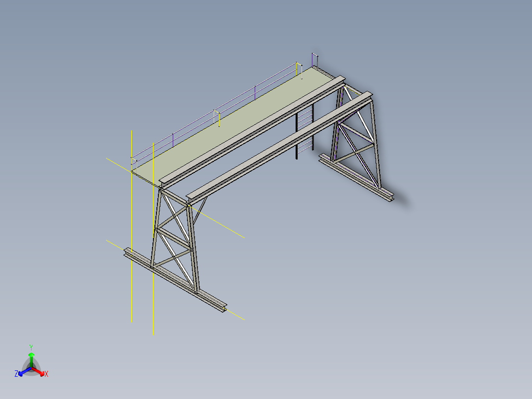
Task: Pick the black access ladder under the walkway
Action: 304,131
